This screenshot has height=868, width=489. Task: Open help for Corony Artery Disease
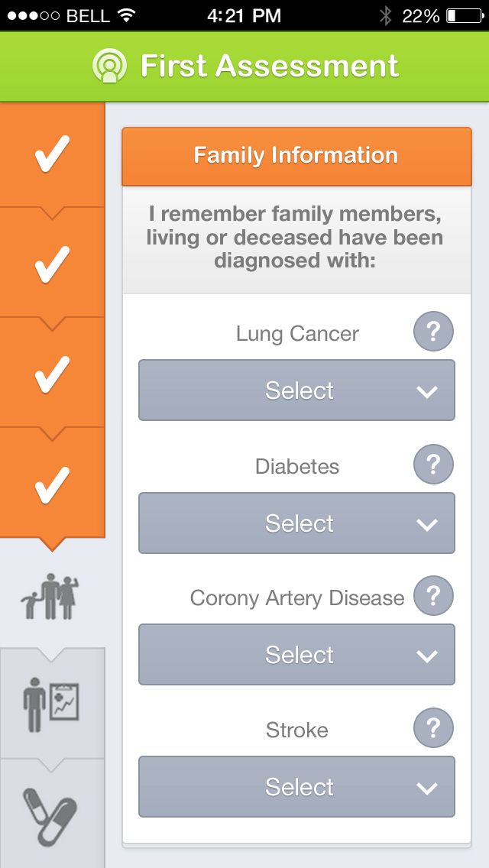coord(433,596)
